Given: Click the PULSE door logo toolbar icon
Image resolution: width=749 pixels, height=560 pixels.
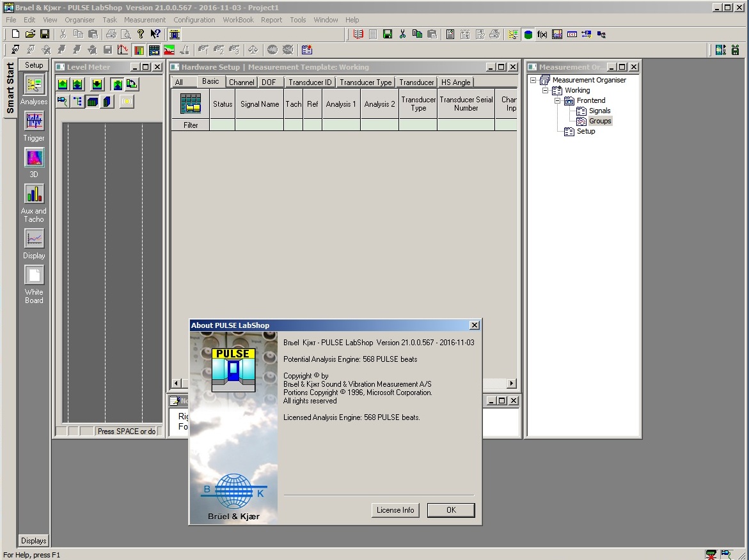Looking at the screenshot, I should click(x=175, y=34).
